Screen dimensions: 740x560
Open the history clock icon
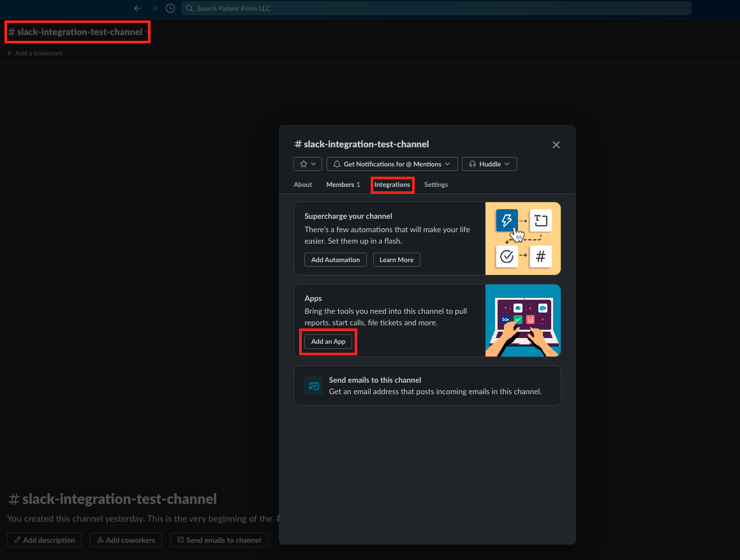point(170,8)
